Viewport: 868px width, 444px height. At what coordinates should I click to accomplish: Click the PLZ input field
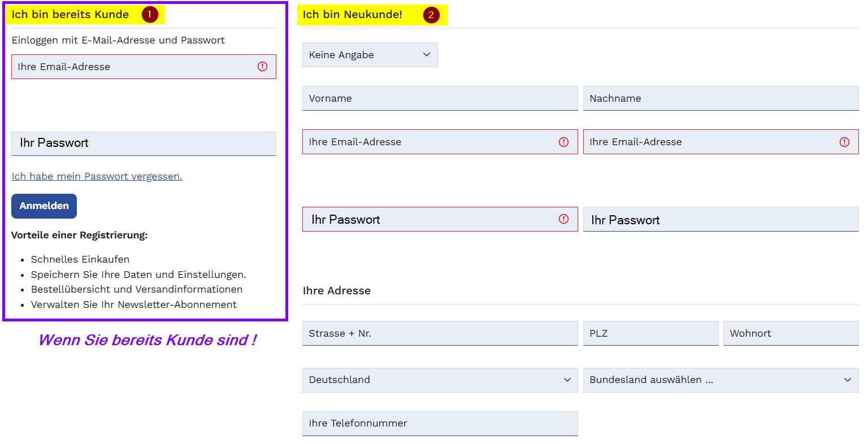pos(650,333)
